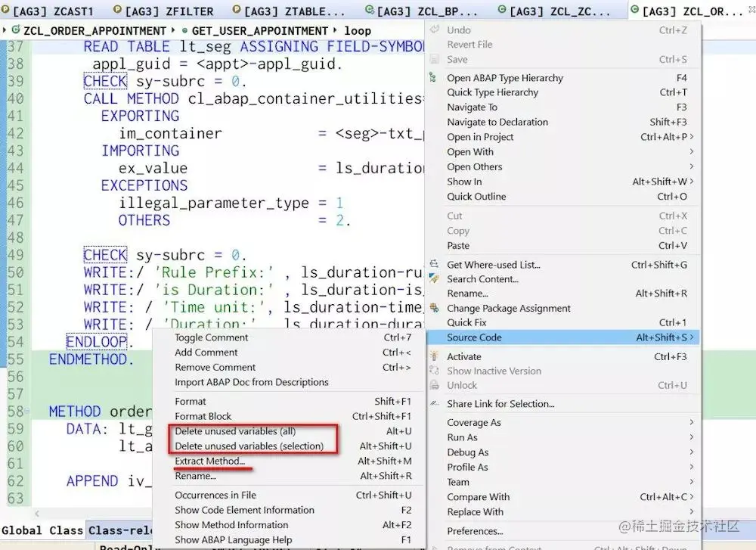The height and width of the screenshot is (550, 756).
Task: Collapse the breadcrumb arrow before ZCL_ORDER_APPOINTMENT
Action: pos(5,30)
